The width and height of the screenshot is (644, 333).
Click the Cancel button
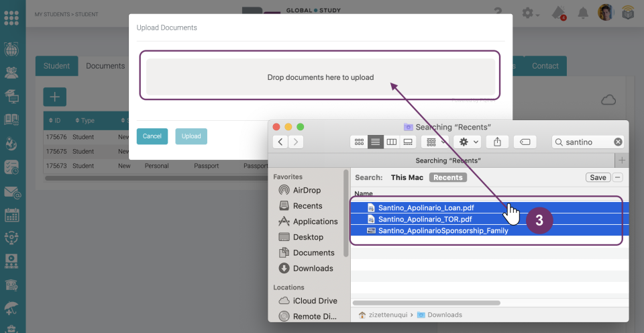[x=152, y=136]
